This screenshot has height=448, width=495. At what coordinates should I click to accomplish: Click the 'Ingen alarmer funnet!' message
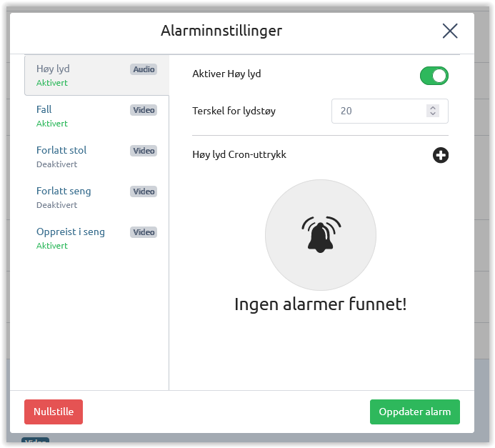321,304
